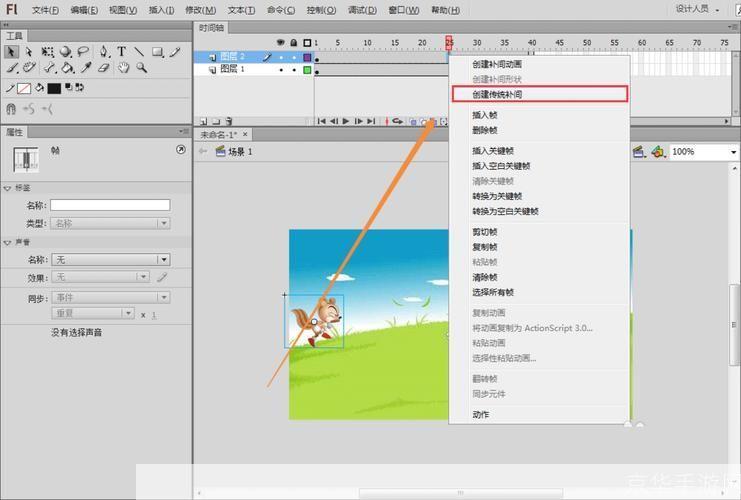Open the sound 效果 dropdown
Viewport: 741px width, 500px height.
[x=100, y=277]
